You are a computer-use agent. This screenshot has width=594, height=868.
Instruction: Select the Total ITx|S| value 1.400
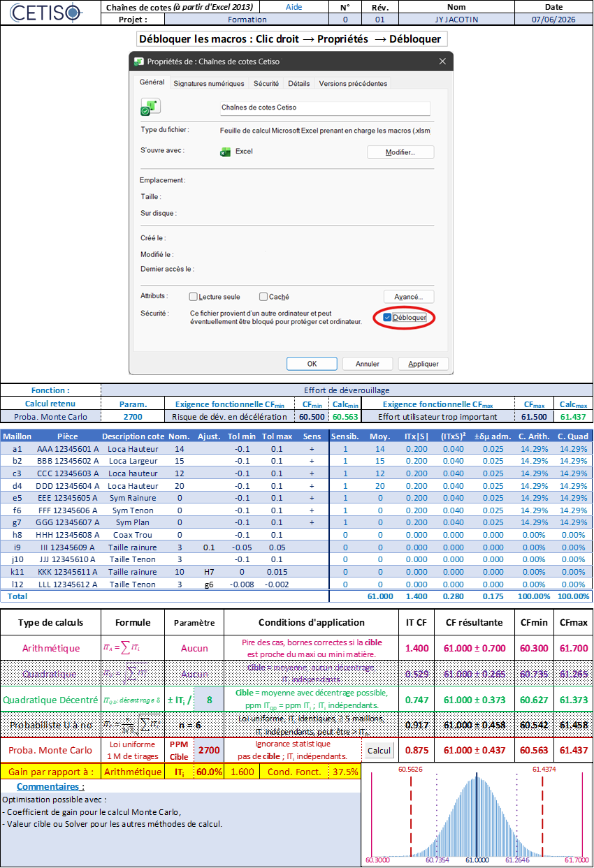pos(417,597)
